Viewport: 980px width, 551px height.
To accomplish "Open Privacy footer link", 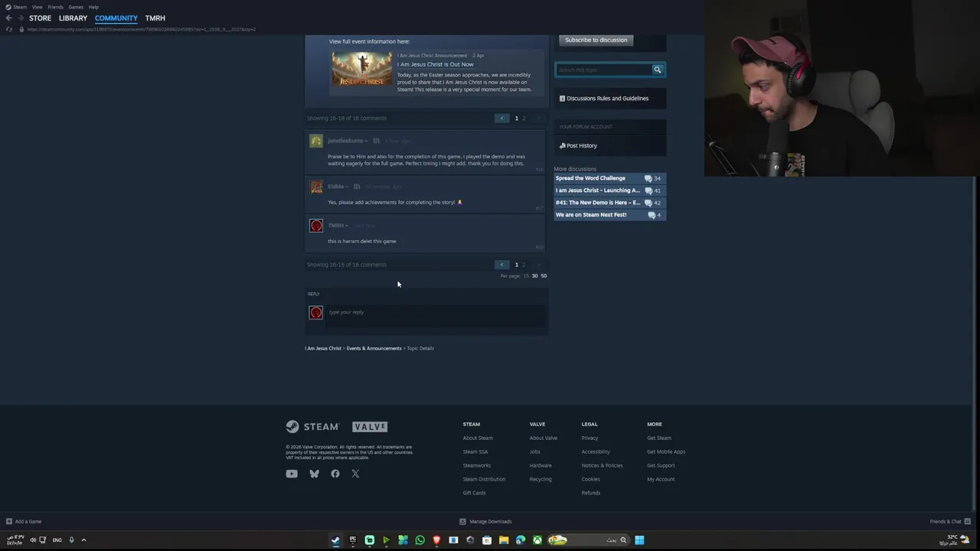I will [x=590, y=438].
